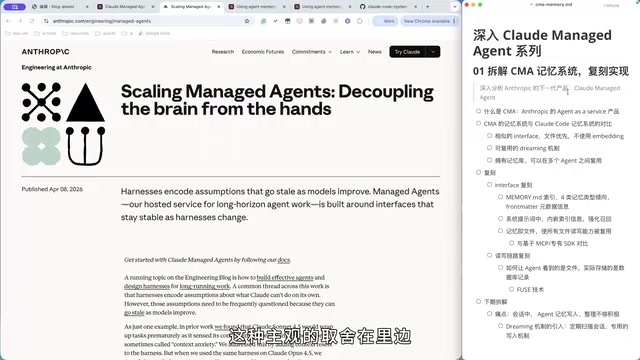Close the claude-code-system GitHub tab
The height and width of the screenshot is (360, 640).
tap(416, 7)
